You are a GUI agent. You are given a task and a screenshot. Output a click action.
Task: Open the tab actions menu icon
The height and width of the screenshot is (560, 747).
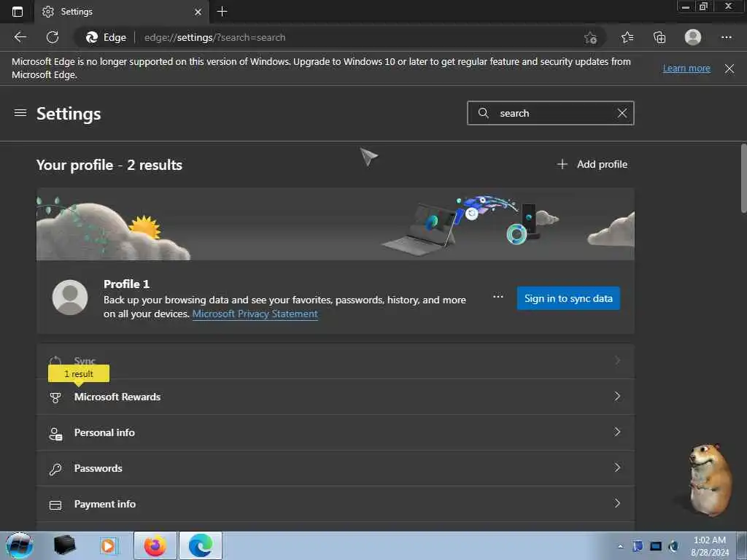tap(18, 12)
